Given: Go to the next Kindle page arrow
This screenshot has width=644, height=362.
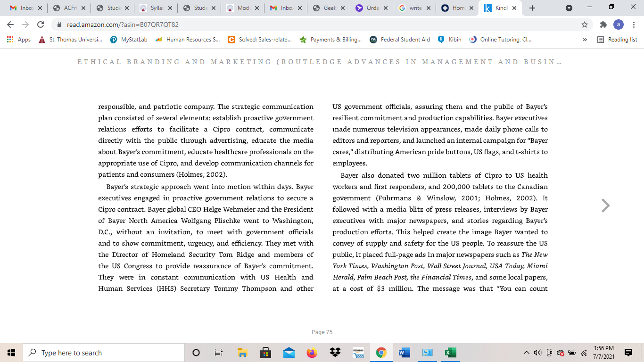Looking at the screenshot, I should pyautogui.click(x=606, y=205).
